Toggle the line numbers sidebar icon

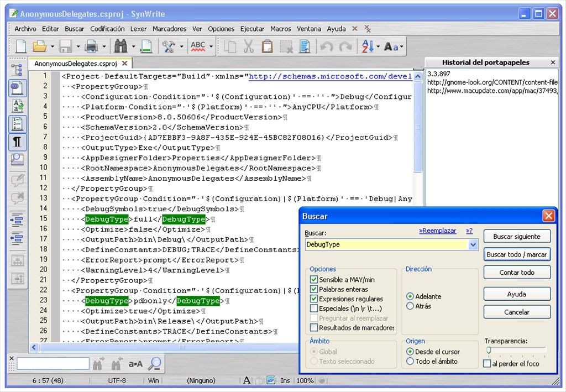(x=17, y=124)
